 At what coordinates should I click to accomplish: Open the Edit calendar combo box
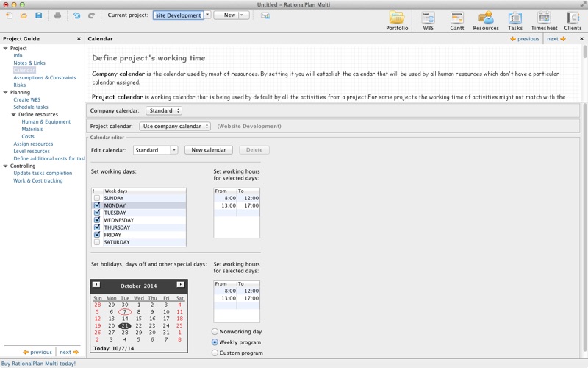155,150
